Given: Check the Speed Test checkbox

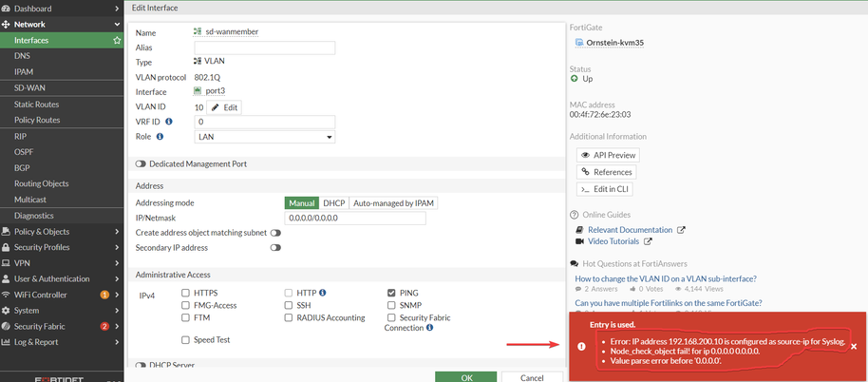Looking at the screenshot, I should point(186,340).
